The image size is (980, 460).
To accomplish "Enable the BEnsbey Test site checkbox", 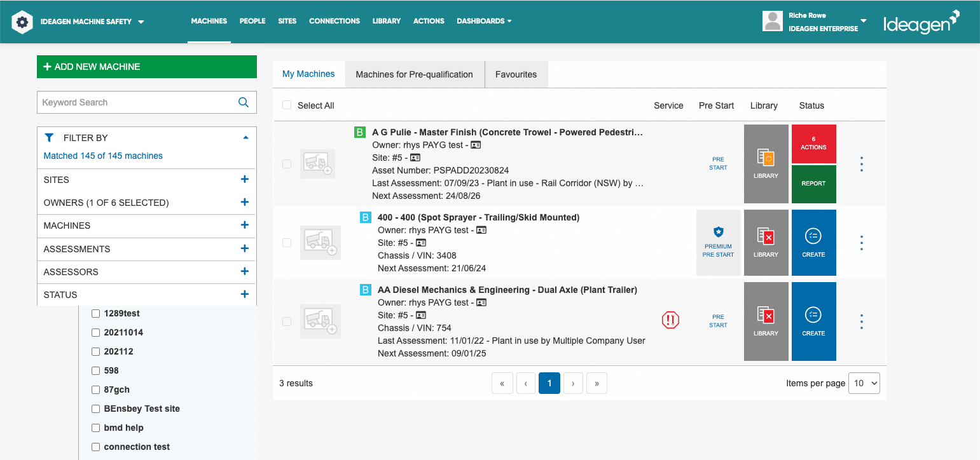I will click(95, 409).
